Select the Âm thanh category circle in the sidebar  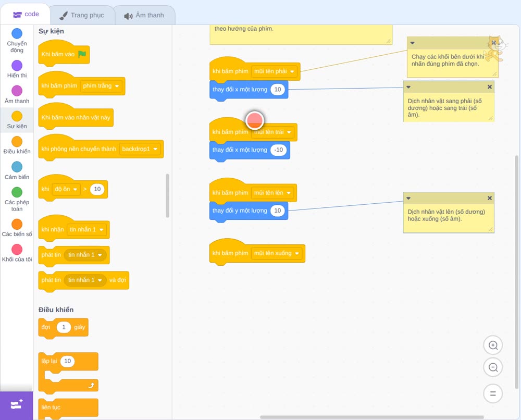pos(17,91)
